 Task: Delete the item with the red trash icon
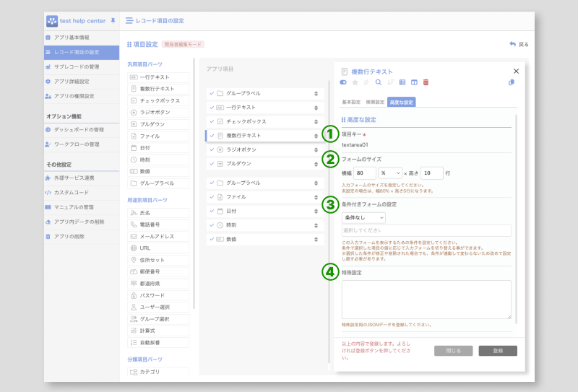pos(426,82)
